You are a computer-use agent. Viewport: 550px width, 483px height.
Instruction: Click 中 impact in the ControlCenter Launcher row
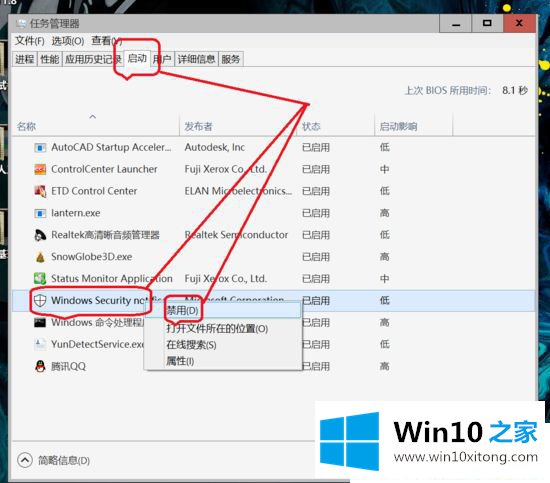click(x=384, y=169)
